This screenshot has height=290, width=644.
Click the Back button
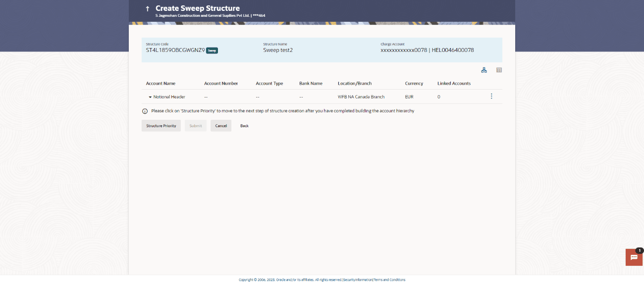[x=244, y=126]
